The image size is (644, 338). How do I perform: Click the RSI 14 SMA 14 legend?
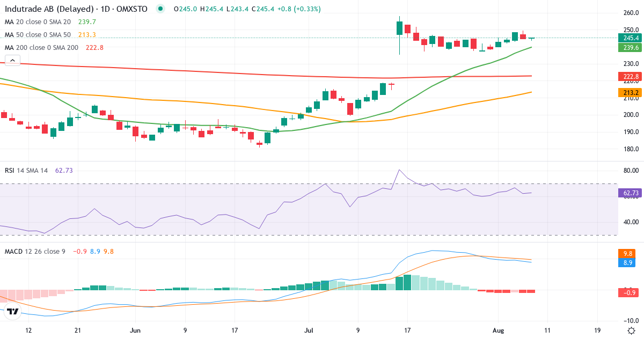26,170
